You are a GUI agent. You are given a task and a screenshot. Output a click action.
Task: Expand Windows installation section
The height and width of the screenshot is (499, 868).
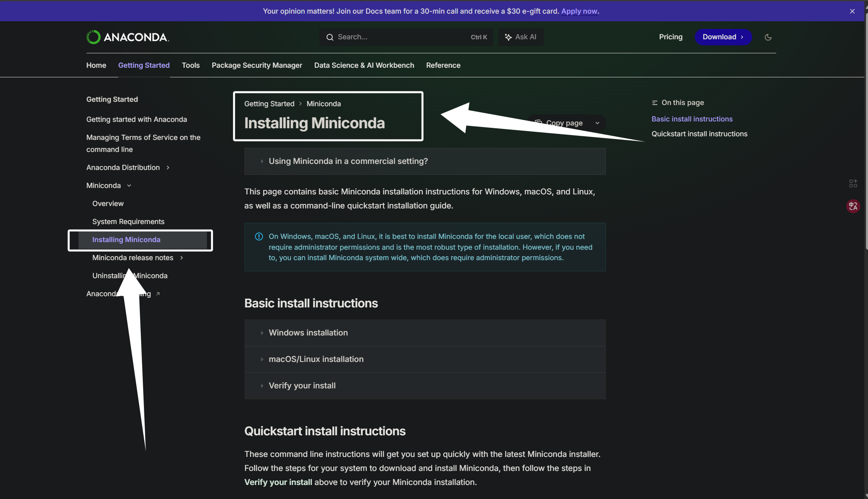pos(425,333)
